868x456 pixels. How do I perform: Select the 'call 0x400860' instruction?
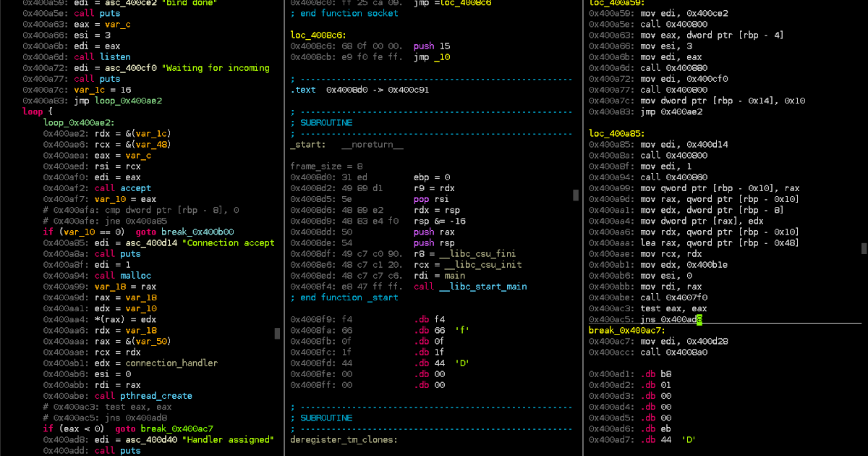click(x=674, y=177)
